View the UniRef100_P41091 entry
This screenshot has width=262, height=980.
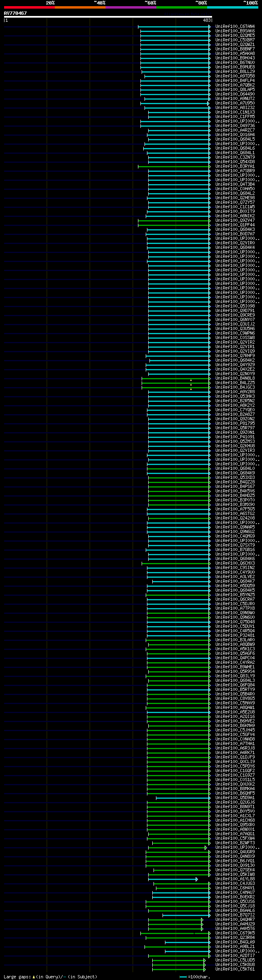point(235,437)
